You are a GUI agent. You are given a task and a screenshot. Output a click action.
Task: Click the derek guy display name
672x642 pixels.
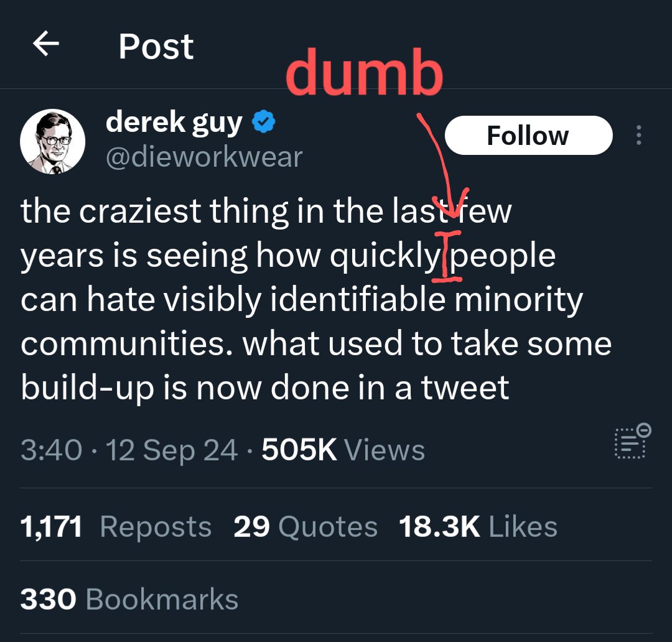click(x=174, y=123)
